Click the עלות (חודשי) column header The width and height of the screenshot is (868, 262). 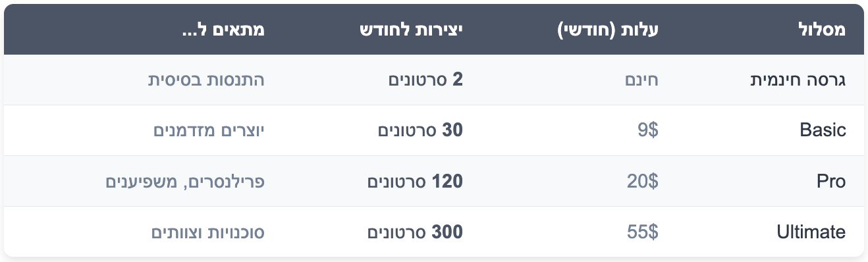[609, 30]
